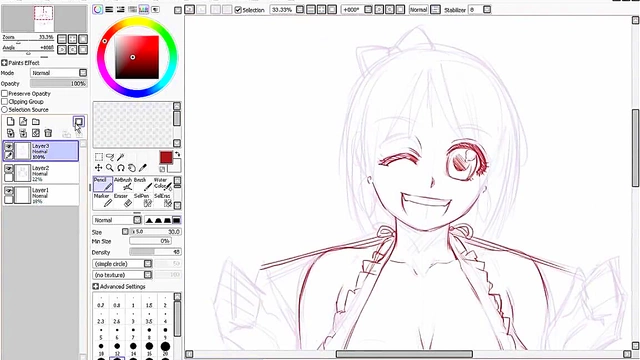This screenshot has width=640, height=360.
Task: Toggle the link box on Layer2
Action: [9, 177]
